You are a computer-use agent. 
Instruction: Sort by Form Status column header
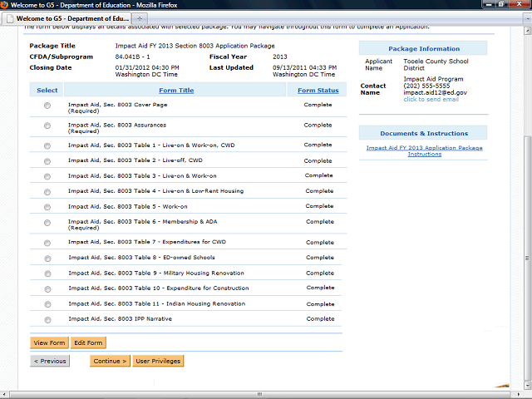(318, 91)
